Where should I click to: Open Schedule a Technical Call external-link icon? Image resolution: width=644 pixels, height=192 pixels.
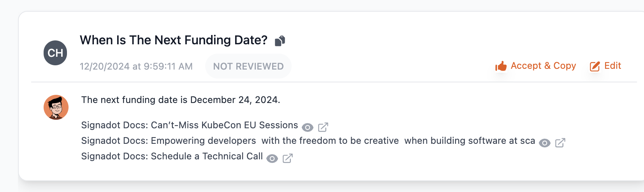click(x=287, y=158)
